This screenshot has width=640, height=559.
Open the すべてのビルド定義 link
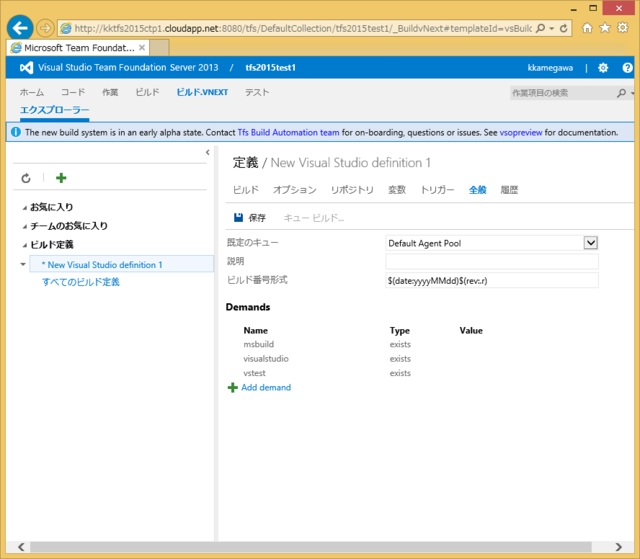(81, 282)
